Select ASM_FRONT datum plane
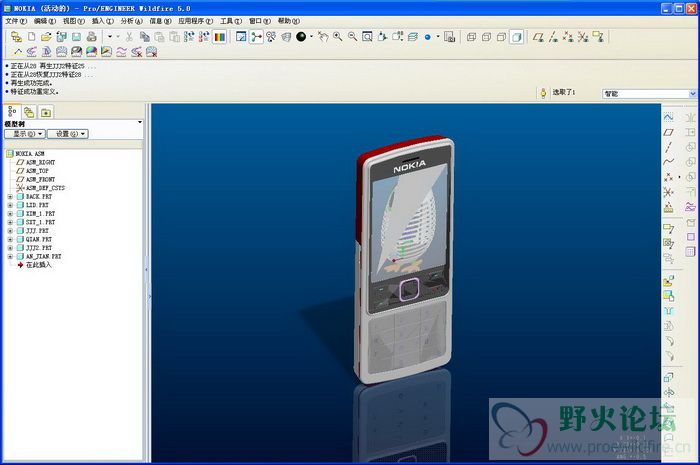Screen dimensions: 700x465 tap(36, 179)
